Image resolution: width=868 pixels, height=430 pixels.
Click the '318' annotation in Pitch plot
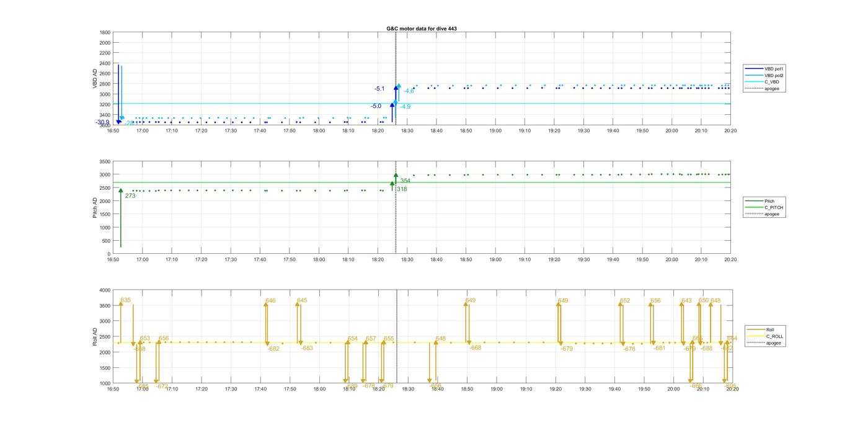pyautogui.click(x=402, y=189)
